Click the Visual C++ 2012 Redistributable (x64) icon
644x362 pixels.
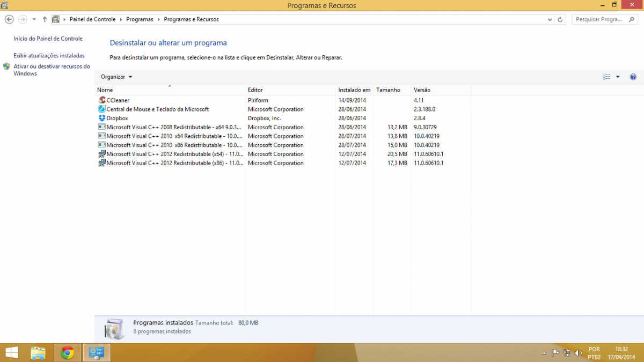tap(102, 154)
